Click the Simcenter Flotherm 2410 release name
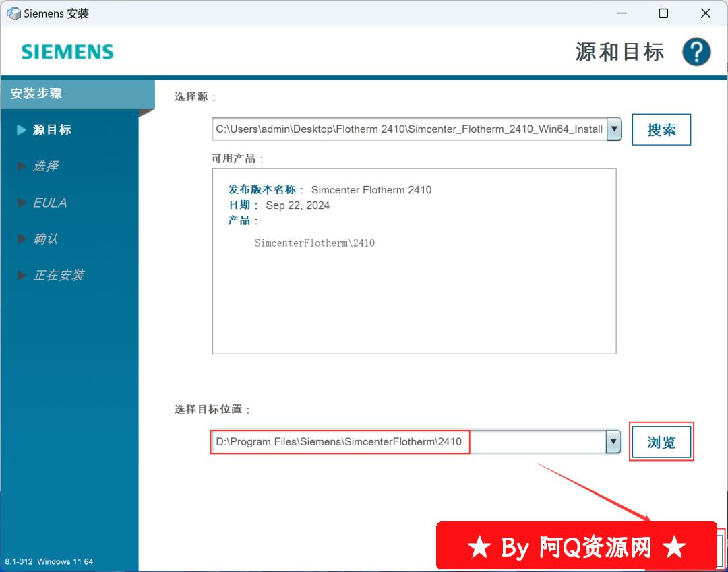728x572 pixels. 371,190
